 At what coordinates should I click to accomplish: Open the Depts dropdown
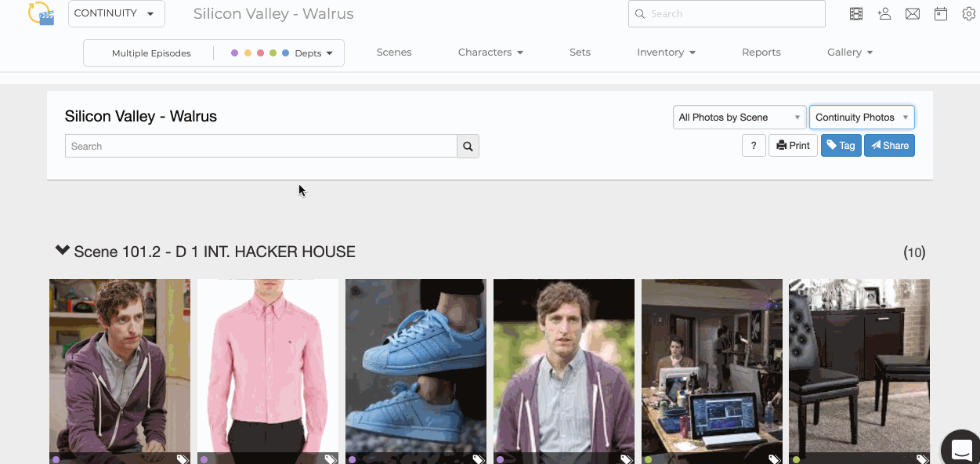click(x=313, y=53)
